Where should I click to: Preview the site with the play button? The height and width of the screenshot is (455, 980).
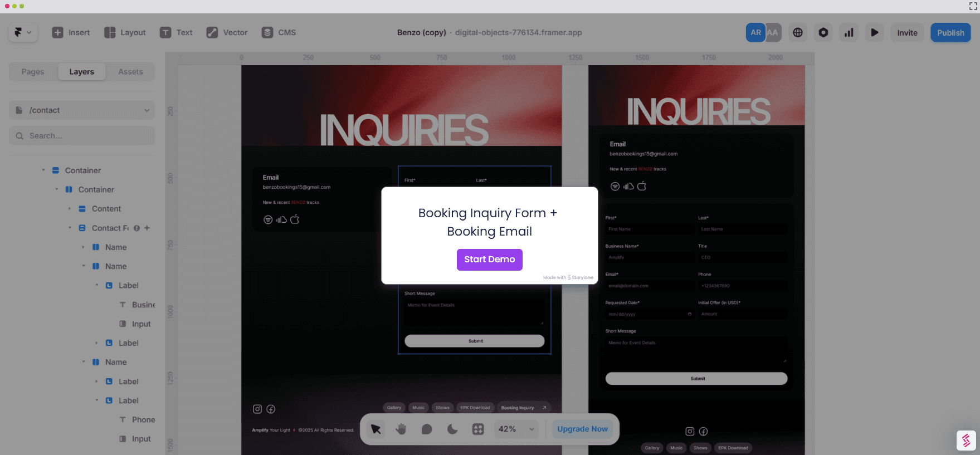875,32
